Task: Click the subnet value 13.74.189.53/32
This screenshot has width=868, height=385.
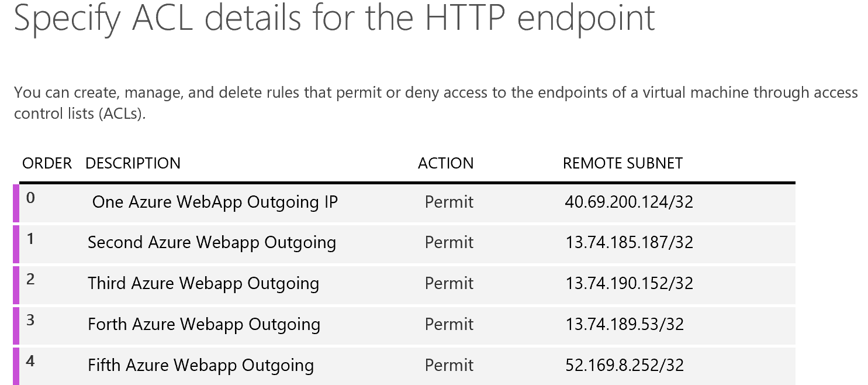Action: 624,325
